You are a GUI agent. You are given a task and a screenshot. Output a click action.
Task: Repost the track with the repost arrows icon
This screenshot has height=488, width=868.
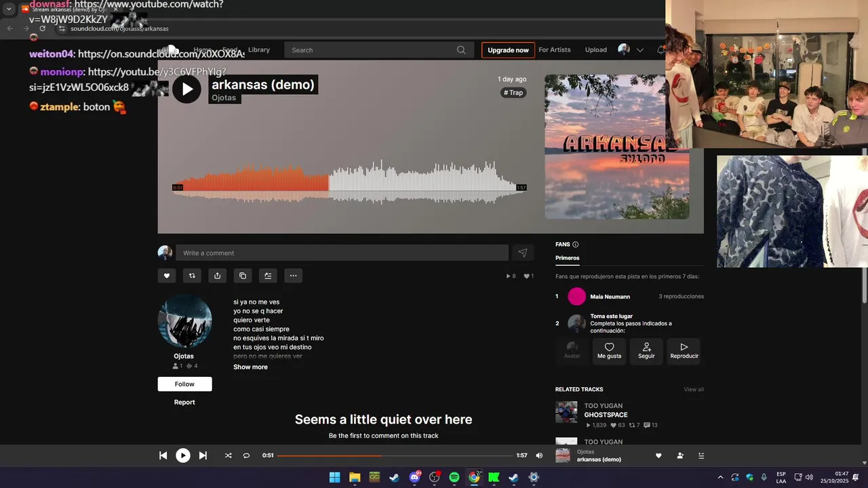pyautogui.click(x=192, y=276)
